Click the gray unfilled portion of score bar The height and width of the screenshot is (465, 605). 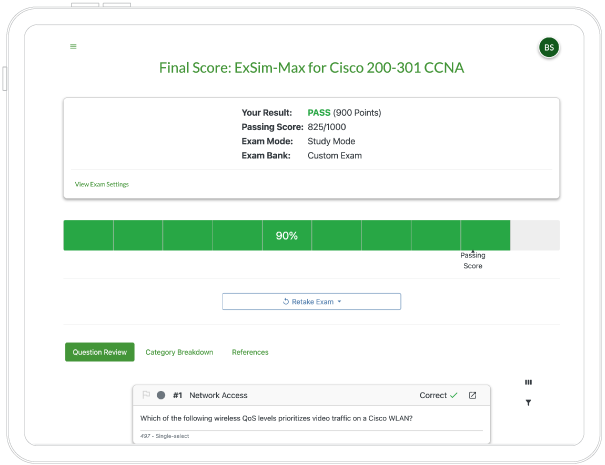[534, 236]
